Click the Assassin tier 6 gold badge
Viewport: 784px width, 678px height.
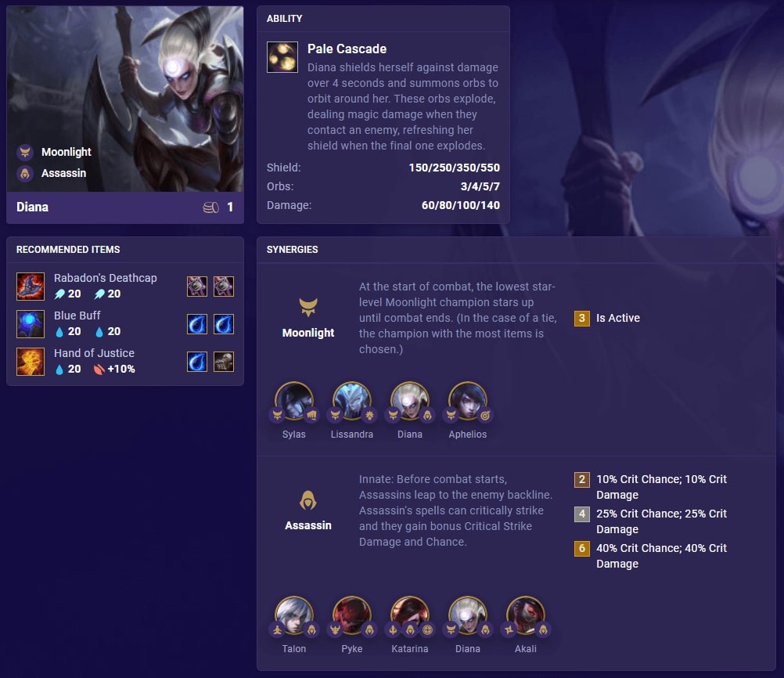tap(582, 548)
